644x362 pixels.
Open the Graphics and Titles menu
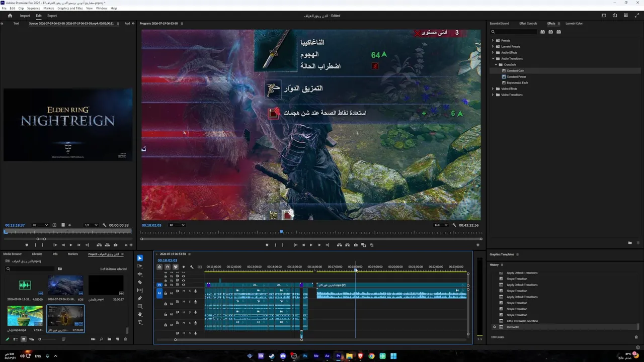tap(70, 8)
